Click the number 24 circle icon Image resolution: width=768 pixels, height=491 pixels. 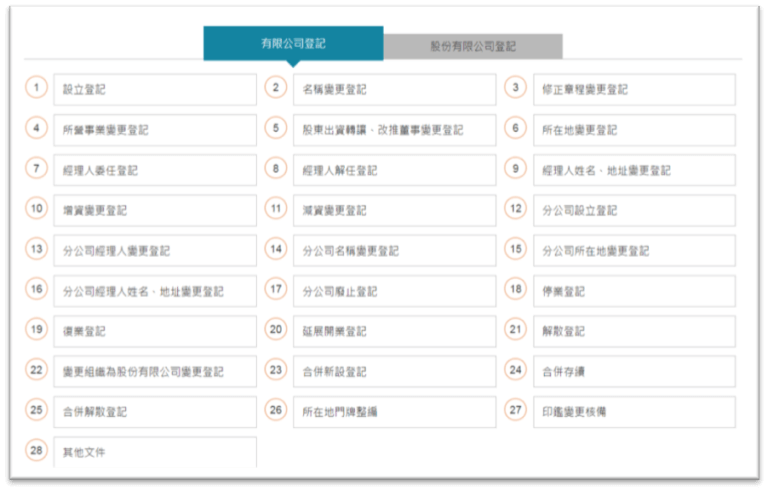515,370
